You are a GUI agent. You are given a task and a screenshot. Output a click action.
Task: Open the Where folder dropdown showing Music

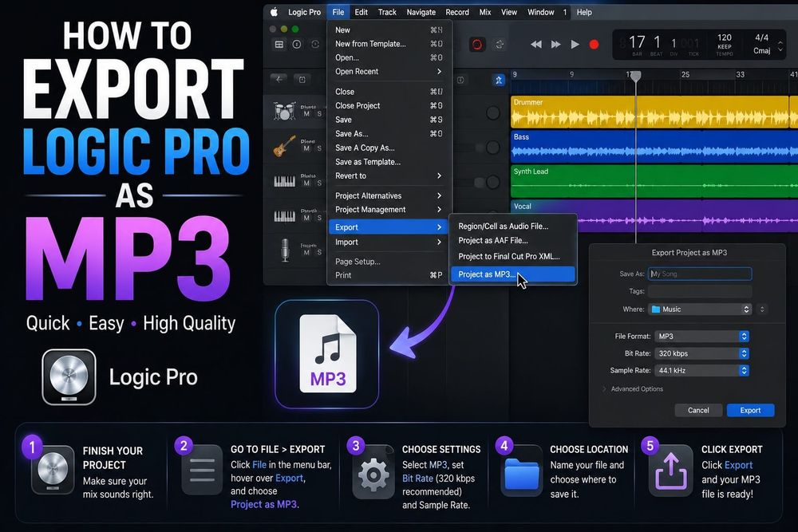[700, 309]
